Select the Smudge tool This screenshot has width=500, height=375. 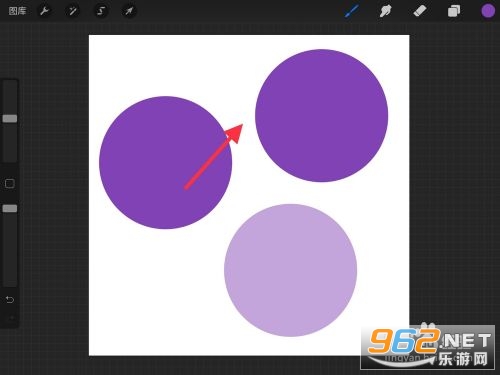[x=385, y=11]
